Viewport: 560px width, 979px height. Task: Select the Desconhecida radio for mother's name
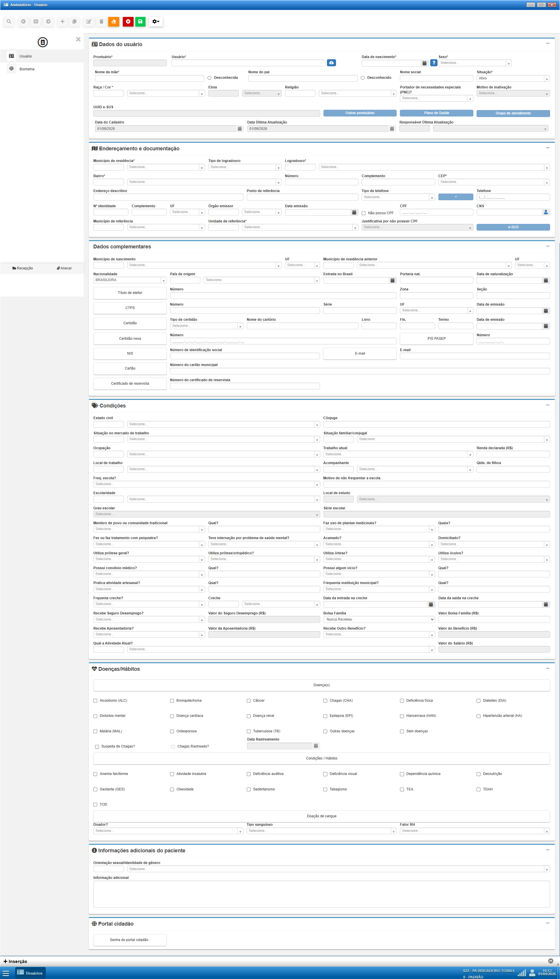pos(210,78)
